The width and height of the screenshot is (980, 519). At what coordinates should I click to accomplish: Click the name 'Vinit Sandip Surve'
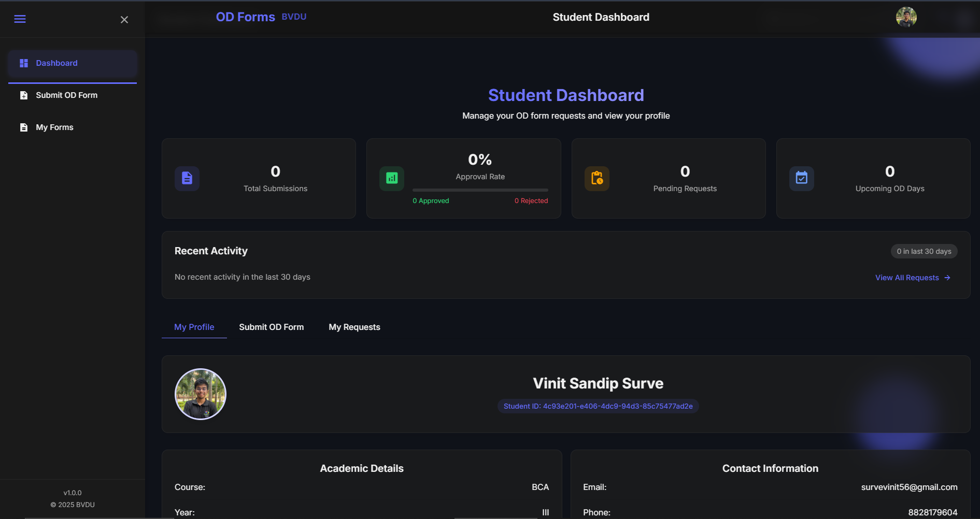[598, 383]
